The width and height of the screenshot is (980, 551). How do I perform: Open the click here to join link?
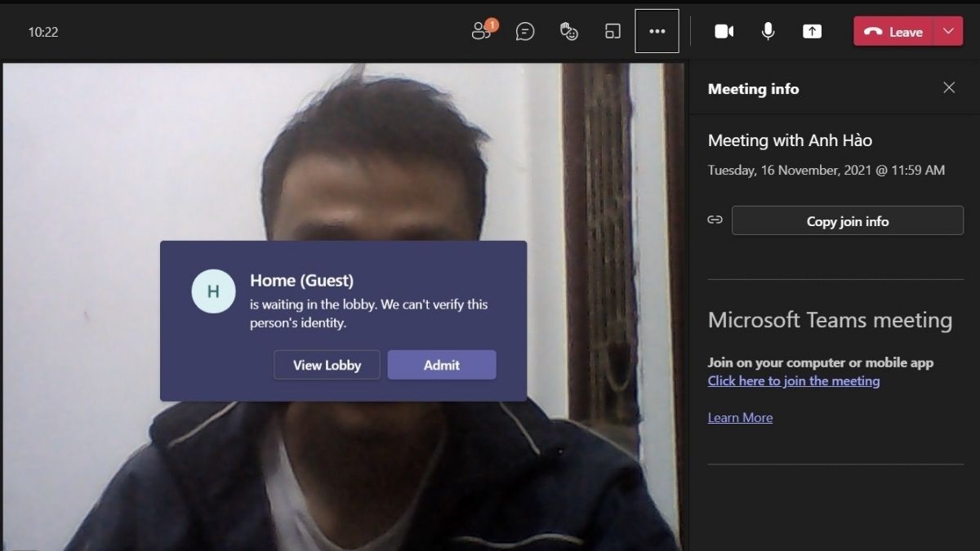point(793,380)
